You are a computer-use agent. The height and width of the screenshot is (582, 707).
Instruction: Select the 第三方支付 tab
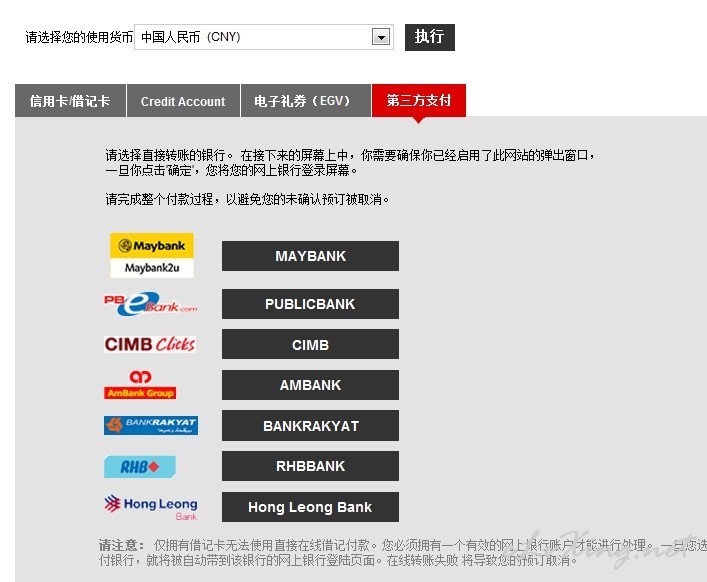pyautogui.click(x=419, y=101)
